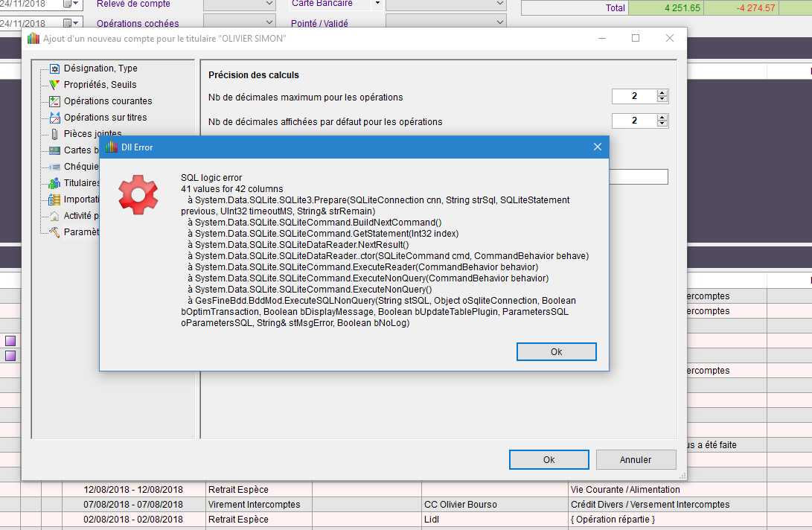
Task: Open the Carte Bancaire value dropdown
Action: (499, 4)
